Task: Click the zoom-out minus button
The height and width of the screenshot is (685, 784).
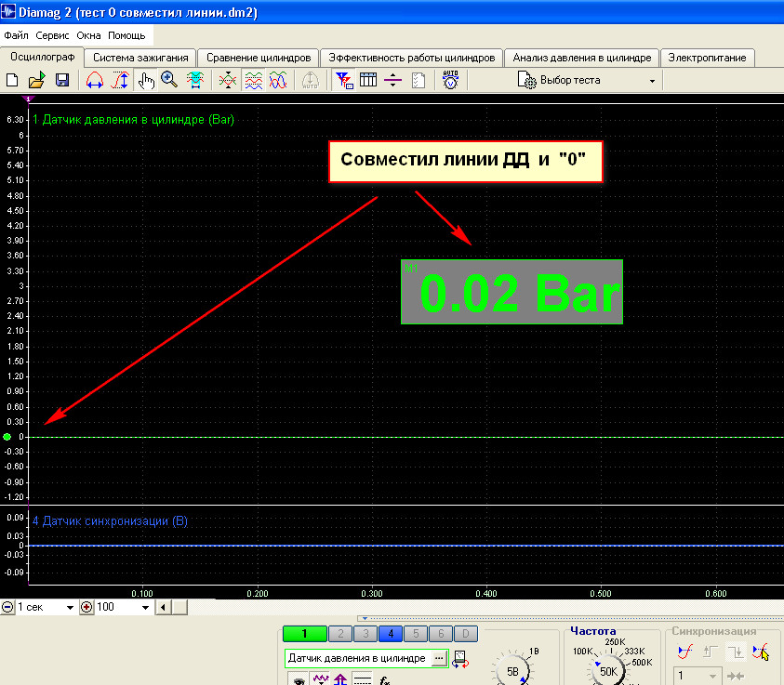Action: point(7,608)
